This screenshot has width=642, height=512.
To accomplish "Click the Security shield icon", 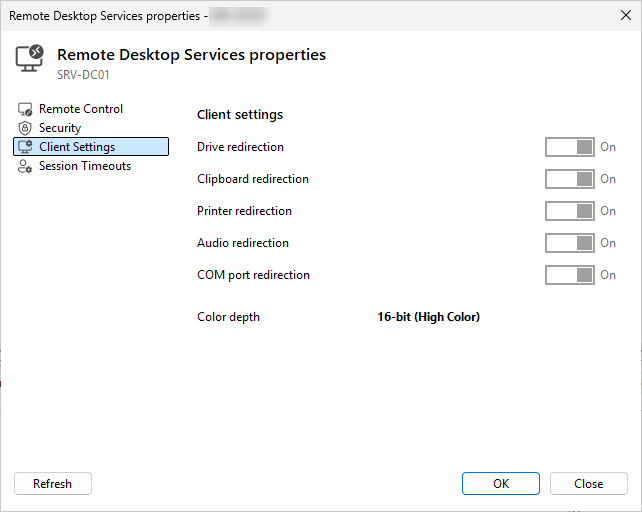I will point(25,128).
